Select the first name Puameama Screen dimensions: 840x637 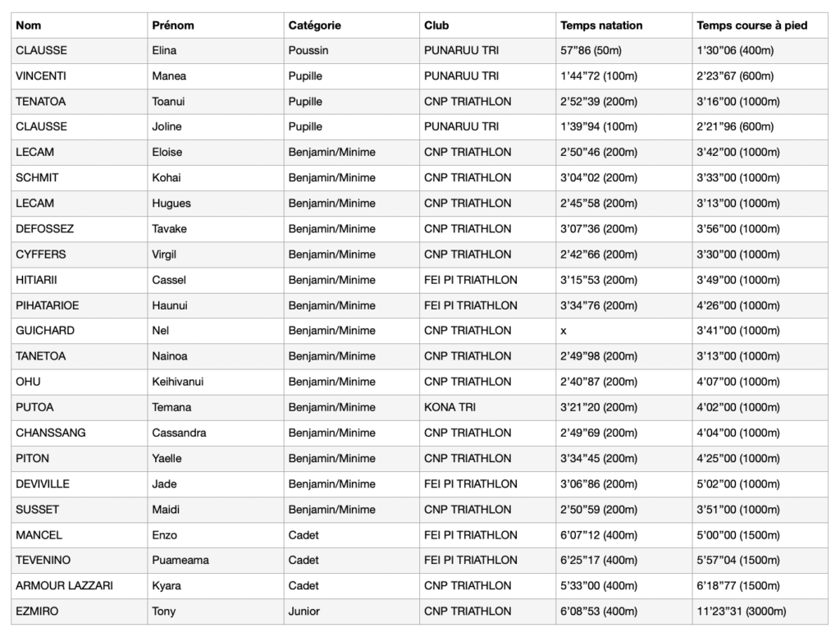point(180,560)
